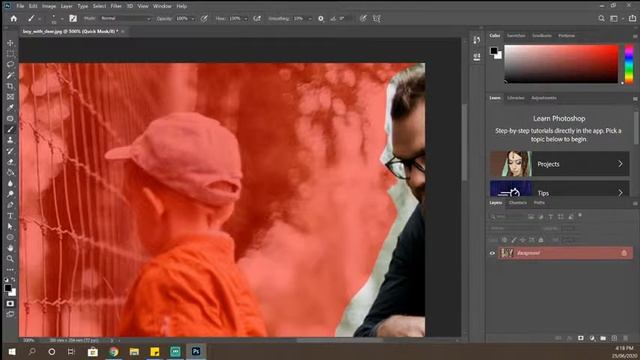The height and width of the screenshot is (360, 640).
Task: Switch to the Swatches tab
Action: click(516, 36)
